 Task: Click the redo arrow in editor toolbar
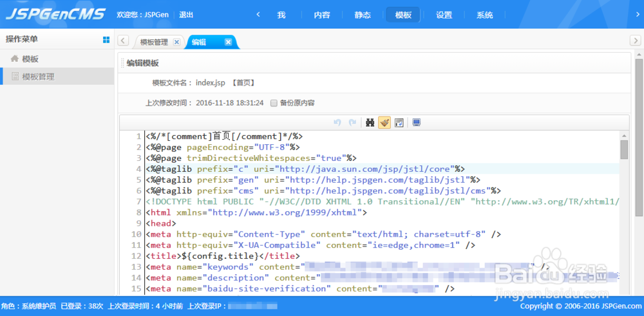pyautogui.click(x=352, y=122)
